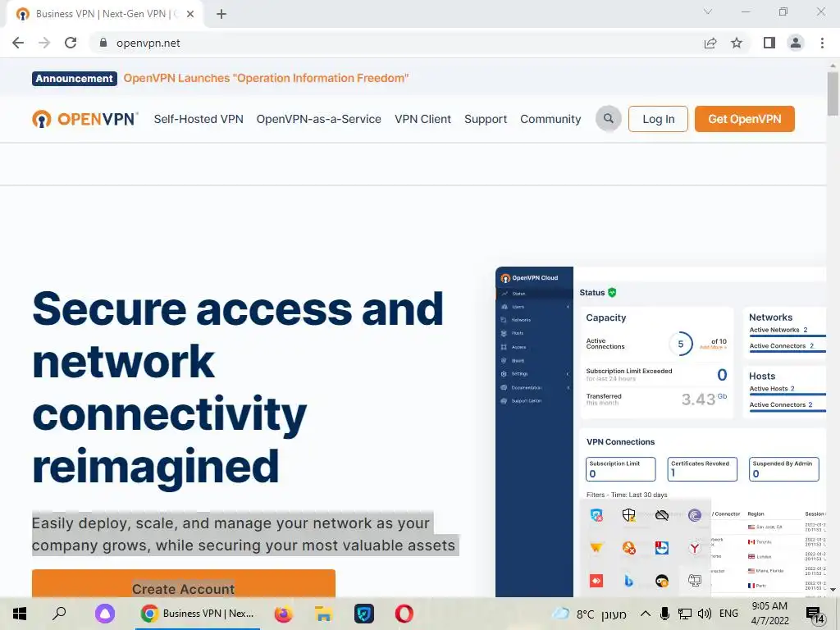
Task: Open the Chrome three-dot menu
Action: [x=822, y=43]
